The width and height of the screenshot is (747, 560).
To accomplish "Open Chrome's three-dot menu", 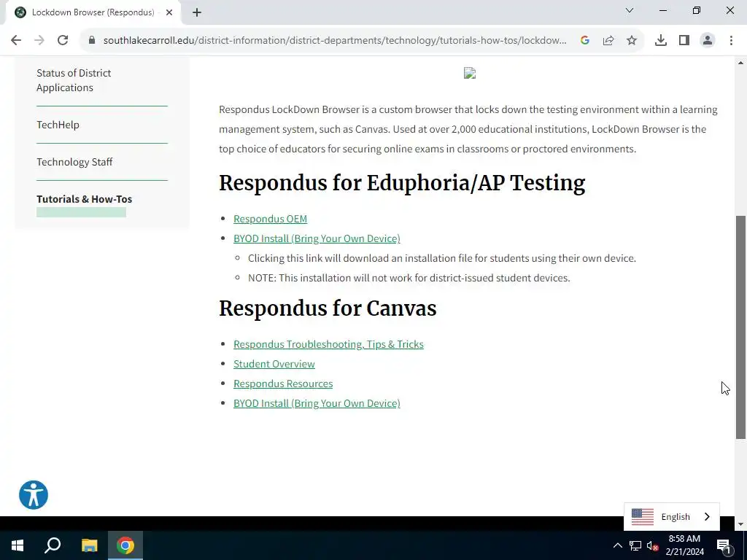I will coord(731,41).
